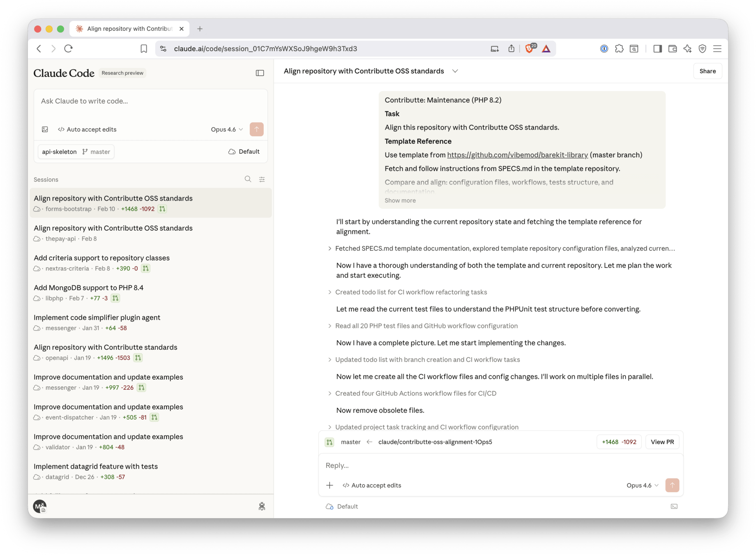This screenshot has height=555, width=756.
Task: Click the View PR button
Action: click(662, 442)
